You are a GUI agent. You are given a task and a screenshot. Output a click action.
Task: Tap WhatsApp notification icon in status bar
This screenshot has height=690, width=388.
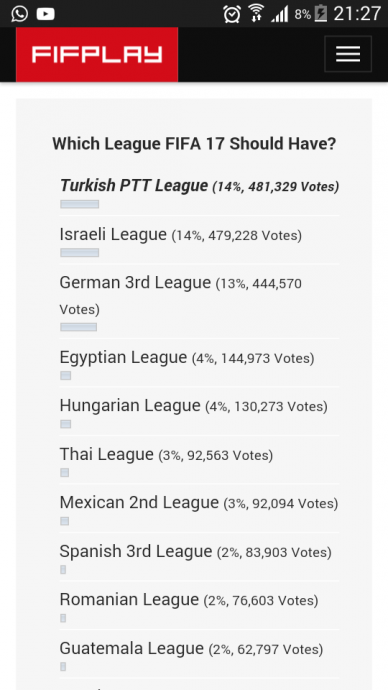[x=19, y=14]
